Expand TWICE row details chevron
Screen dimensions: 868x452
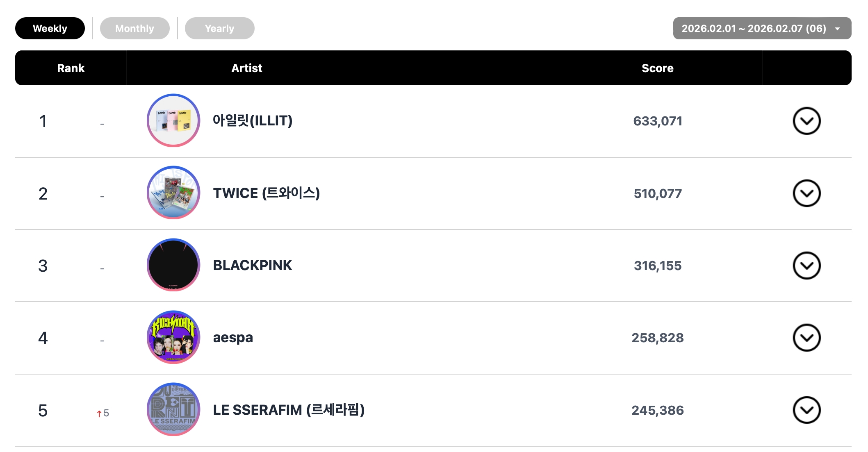click(x=806, y=193)
